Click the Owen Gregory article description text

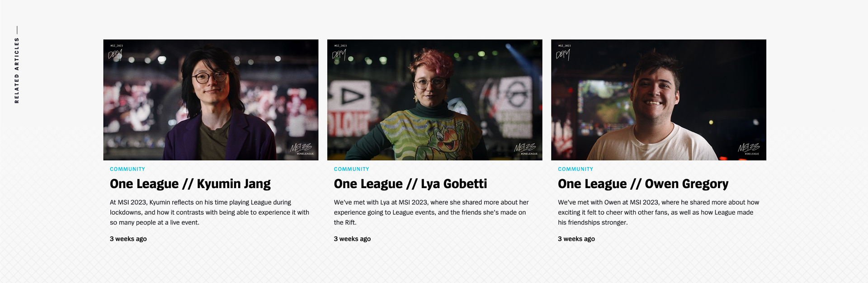pos(658,212)
